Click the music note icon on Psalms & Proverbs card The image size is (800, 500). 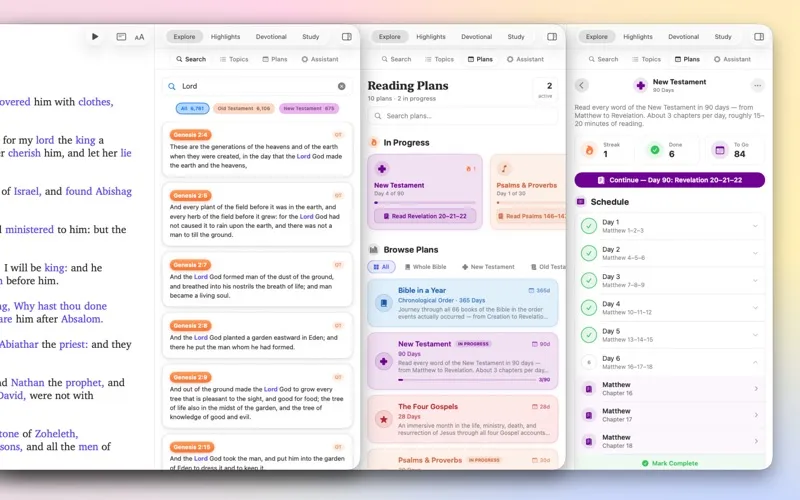pos(504,168)
